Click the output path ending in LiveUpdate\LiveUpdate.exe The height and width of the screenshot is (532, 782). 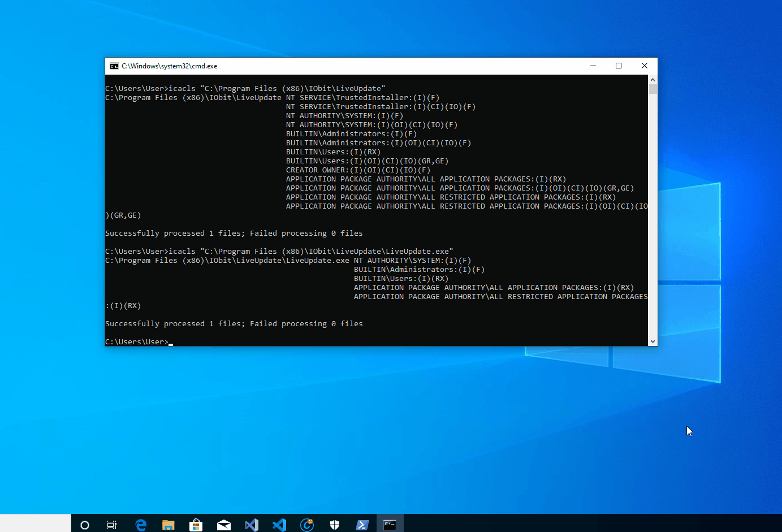(x=227, y=261)
